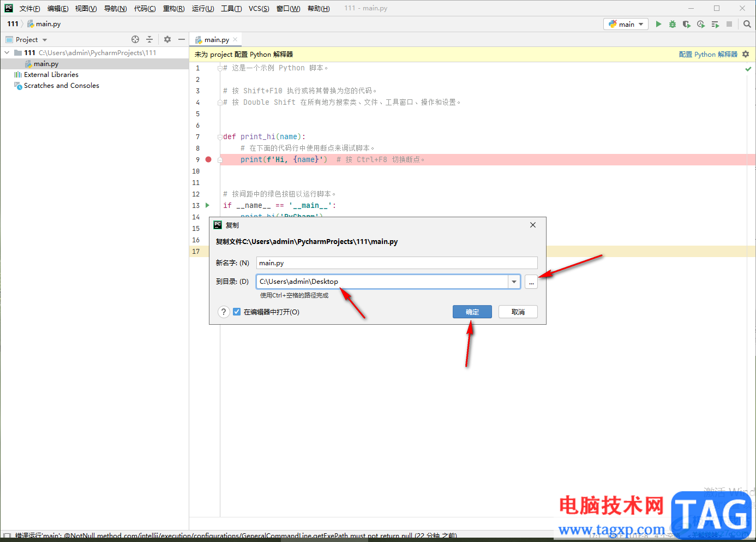Close the copy dialog
This screenshot has width=756, height=542.
pyautogui.click(x=533, y=225)
